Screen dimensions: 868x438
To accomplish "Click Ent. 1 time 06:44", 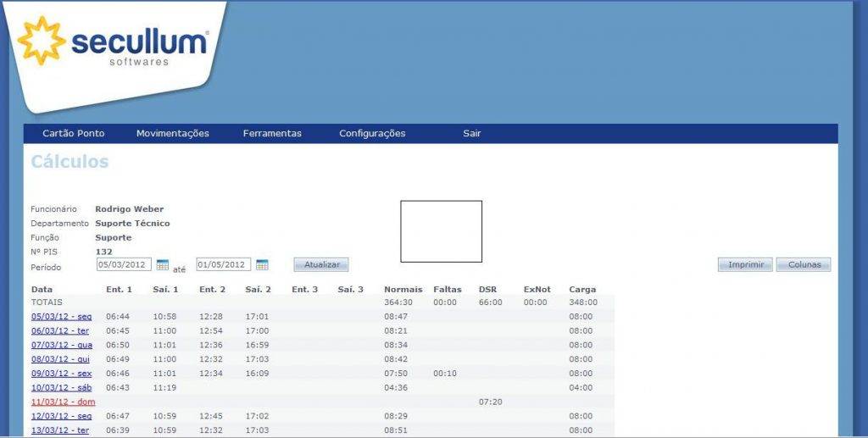I will pyautogui.click(x=118, y=317).
